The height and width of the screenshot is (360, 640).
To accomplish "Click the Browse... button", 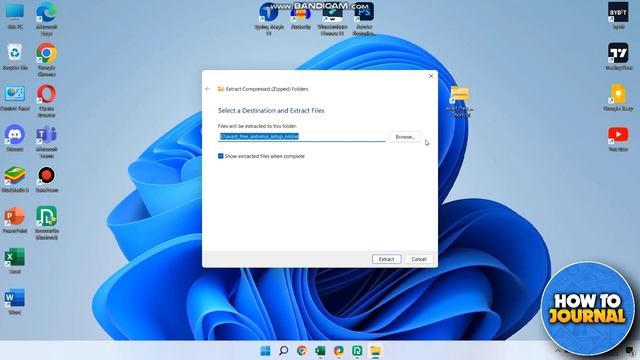I will point(405,137).
